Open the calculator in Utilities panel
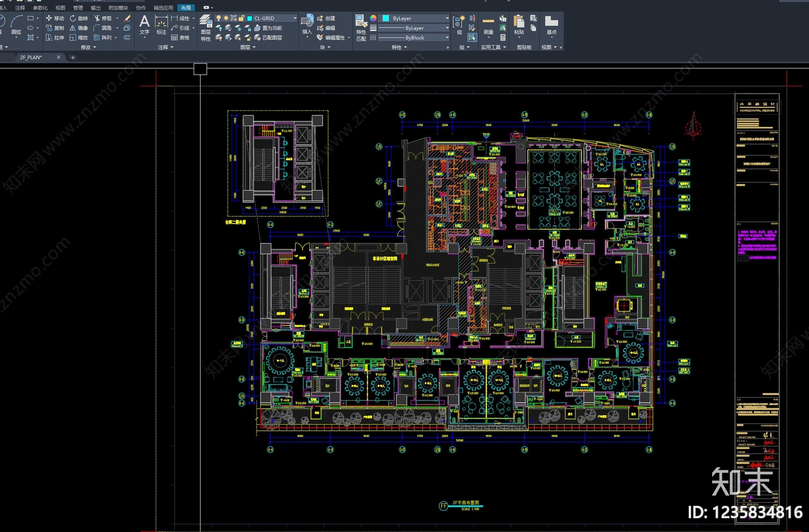 point(503,37)
